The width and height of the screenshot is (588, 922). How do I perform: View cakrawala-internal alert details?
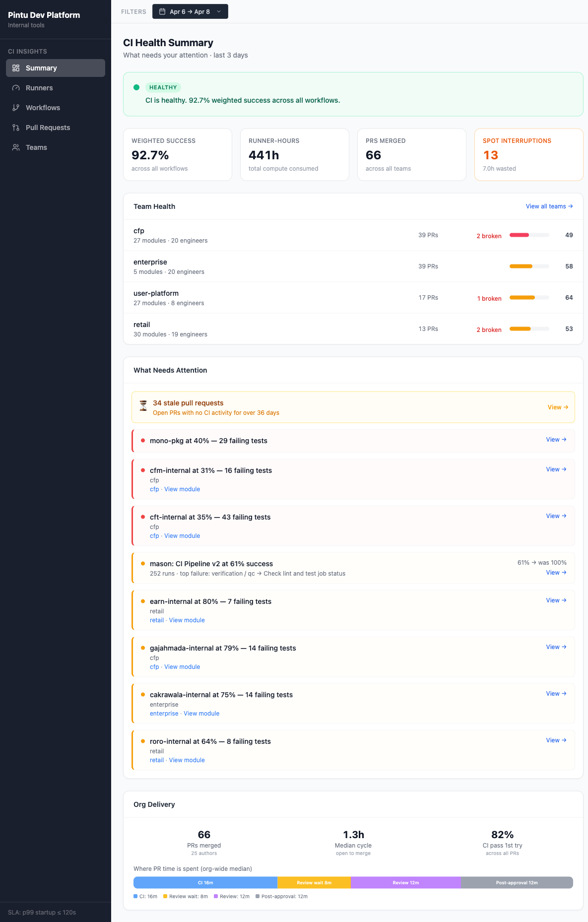pos(556,694)
